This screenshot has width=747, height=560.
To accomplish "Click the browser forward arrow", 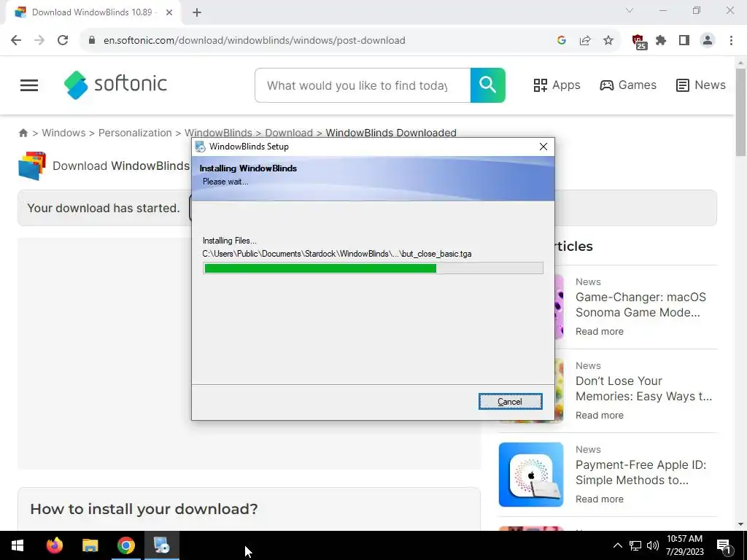I will click(x=39, y=41).
